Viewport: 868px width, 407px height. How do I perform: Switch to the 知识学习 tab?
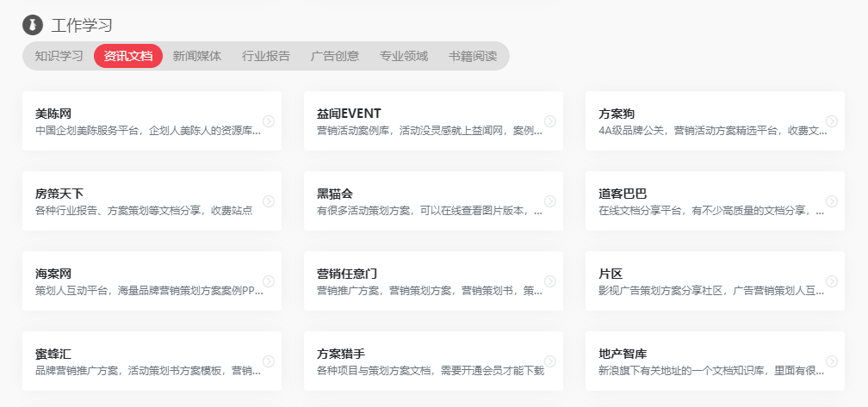pos(59,56)
